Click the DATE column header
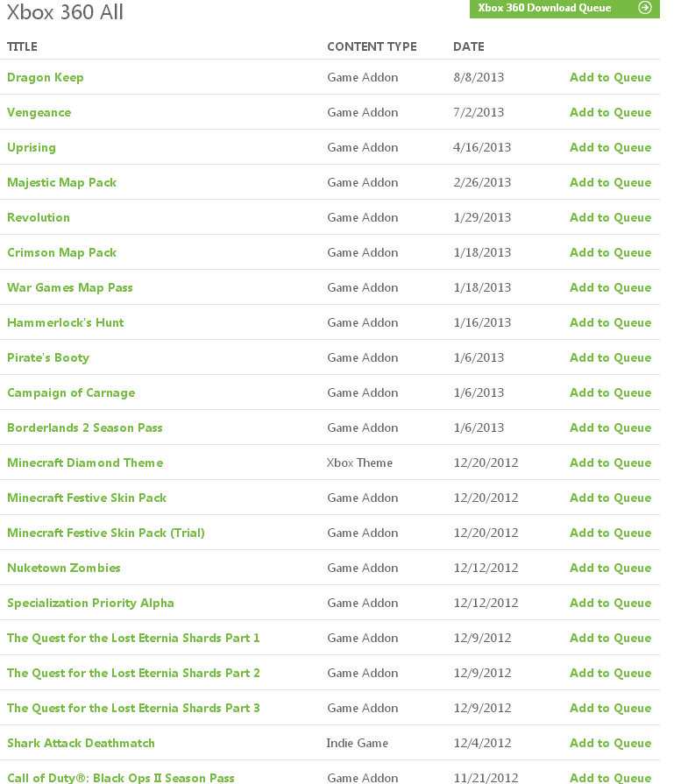Viewport: 674px width, 784px height. click(468, 46)
